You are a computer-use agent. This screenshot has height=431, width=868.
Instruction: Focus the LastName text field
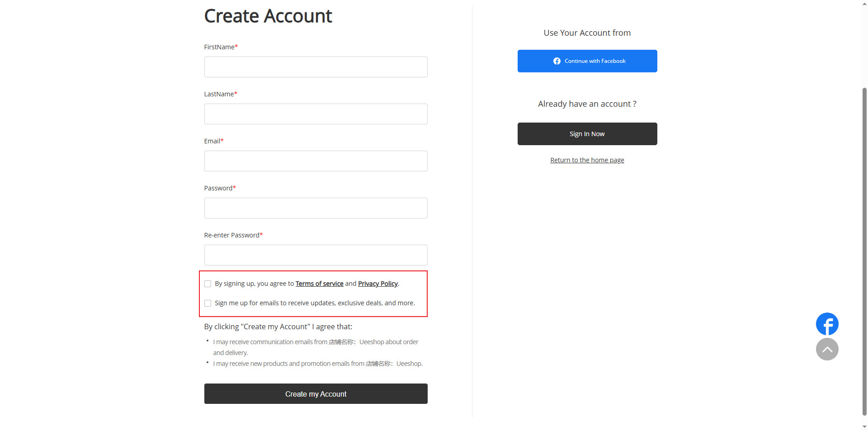(316, 114)
